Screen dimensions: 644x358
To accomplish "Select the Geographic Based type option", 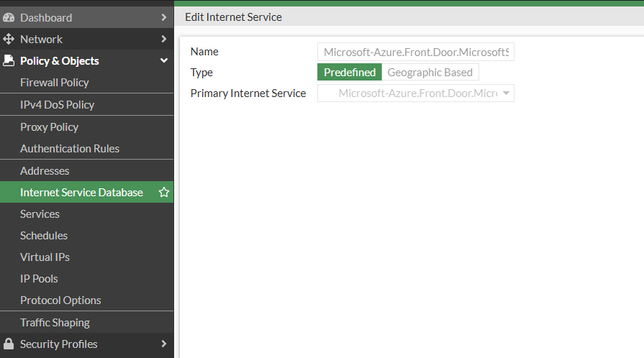I will pyautogui.click(x=430, y=72).
